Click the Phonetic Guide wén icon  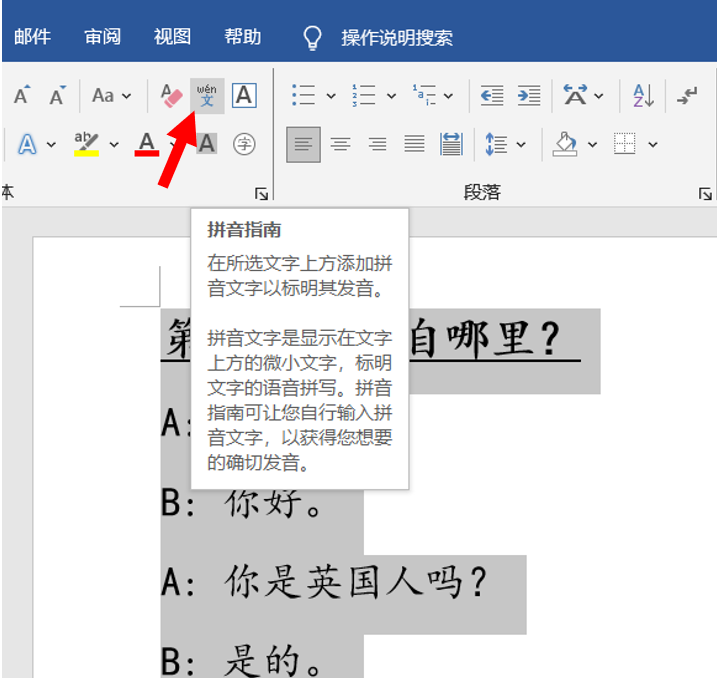click(207, 96)
